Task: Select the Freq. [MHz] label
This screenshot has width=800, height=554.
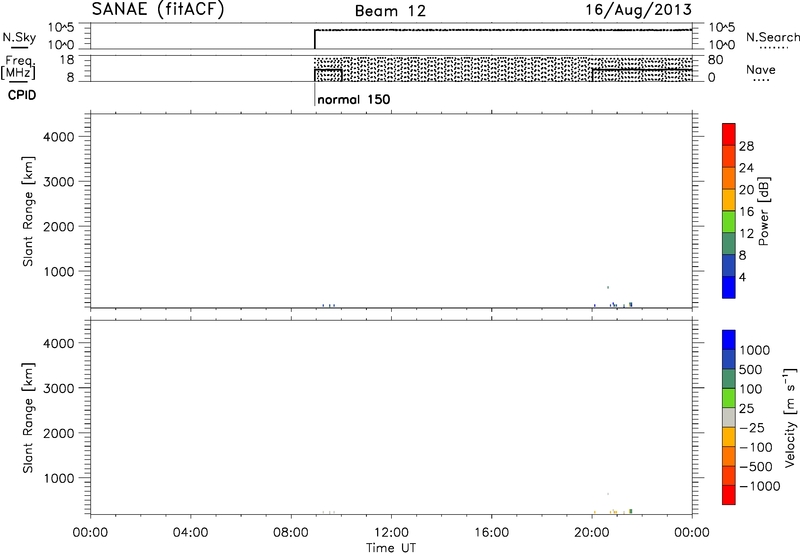Action: [18, 67]
